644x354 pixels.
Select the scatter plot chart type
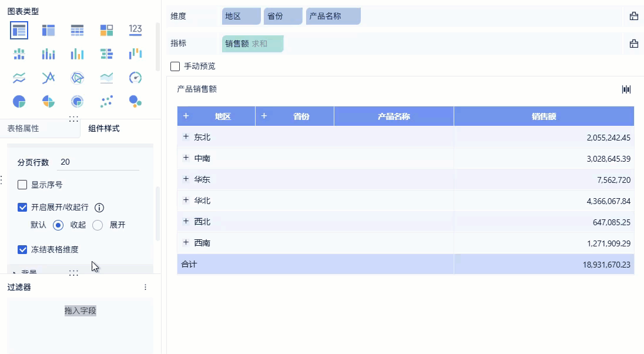tap(106, 101)
